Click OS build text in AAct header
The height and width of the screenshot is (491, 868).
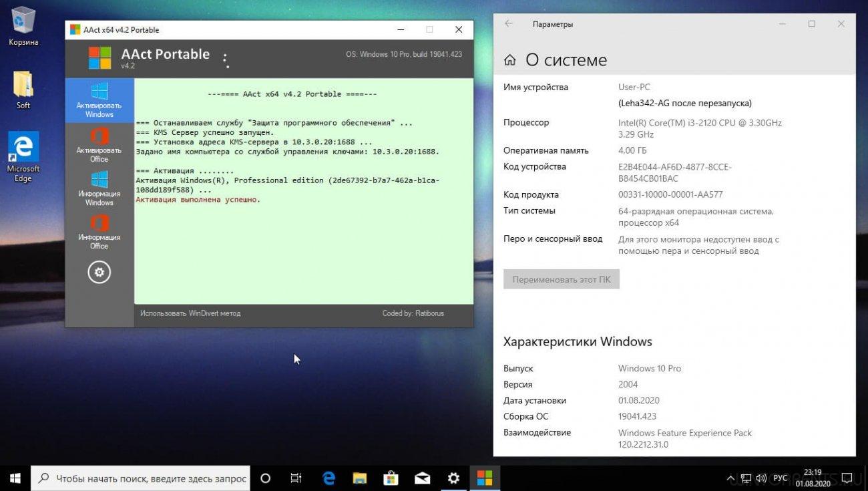tap(404, 54)
